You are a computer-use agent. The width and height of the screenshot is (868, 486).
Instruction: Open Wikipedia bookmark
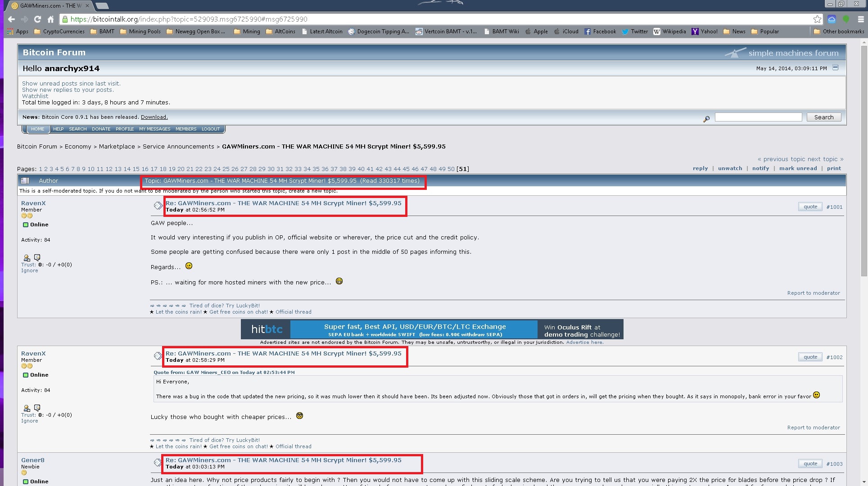pos(669,31)
